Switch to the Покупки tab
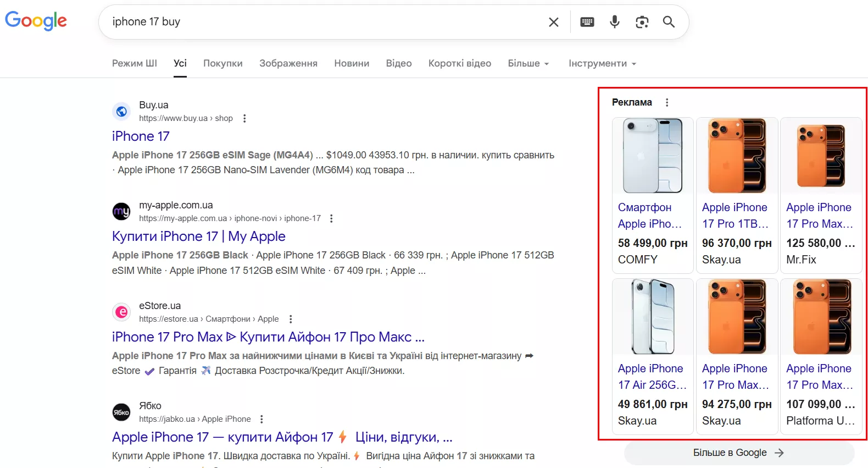Image resolution: width=868 pixels, height=468 pixels. tap(223, 63)
